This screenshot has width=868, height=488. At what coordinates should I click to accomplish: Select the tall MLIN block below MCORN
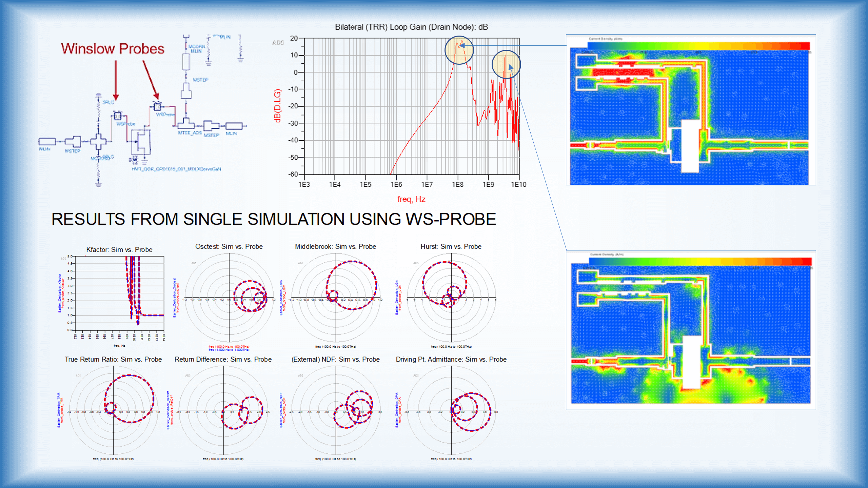click(186, 62)
